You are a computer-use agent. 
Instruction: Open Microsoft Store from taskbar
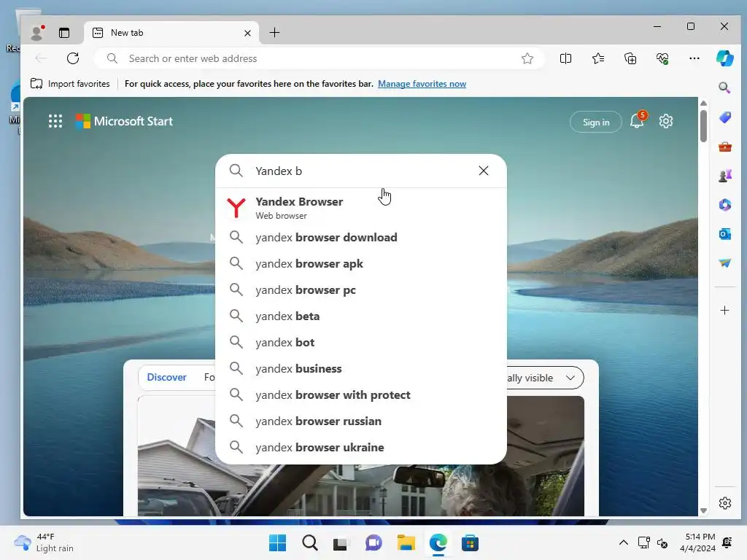tap(470, 542)
